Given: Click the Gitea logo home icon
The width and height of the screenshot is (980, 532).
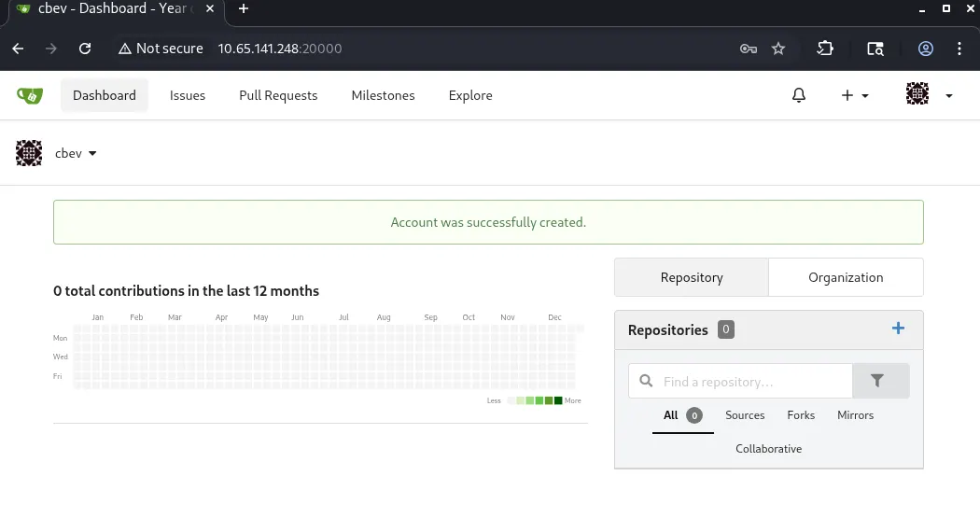Looking at the screenshot, I should tap(30, 95).
